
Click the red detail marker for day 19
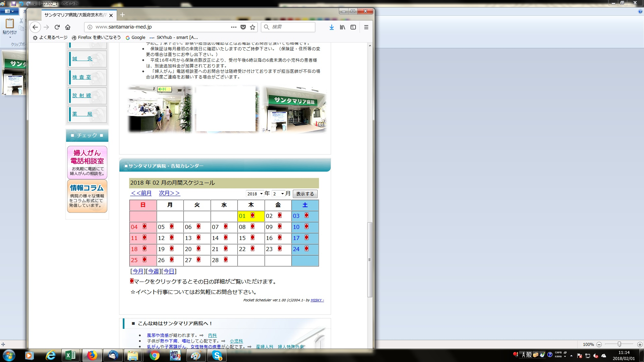pyautogui.click(x=172, y=249)
